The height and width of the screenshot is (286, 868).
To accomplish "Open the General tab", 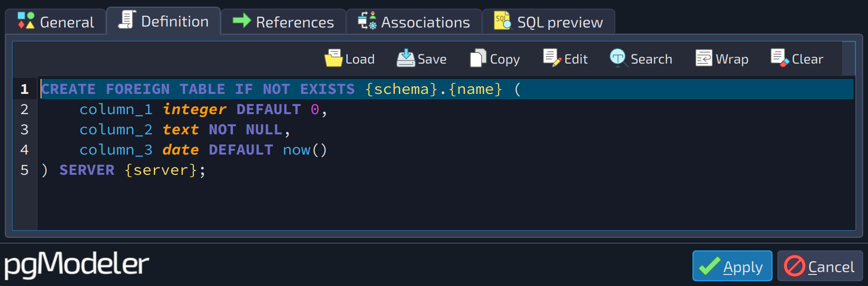I will 55,22.
